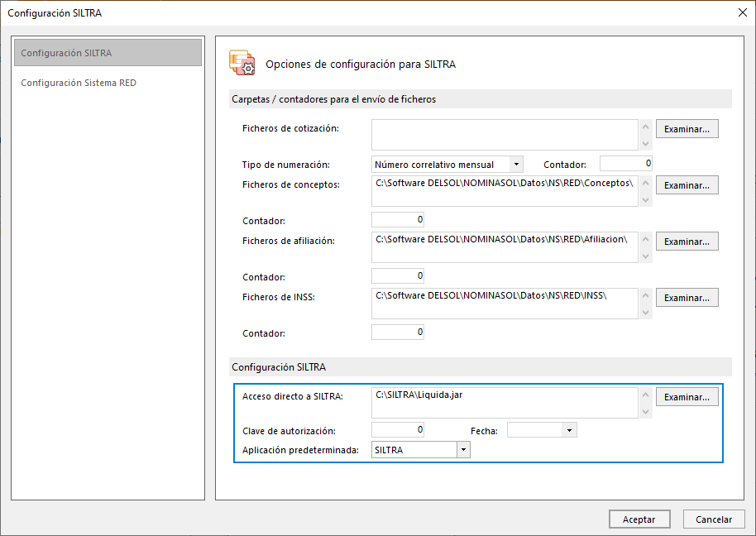Expand the Aplicación predeterminada dropdown
756x536 pixels.
[x=463, y=450]
